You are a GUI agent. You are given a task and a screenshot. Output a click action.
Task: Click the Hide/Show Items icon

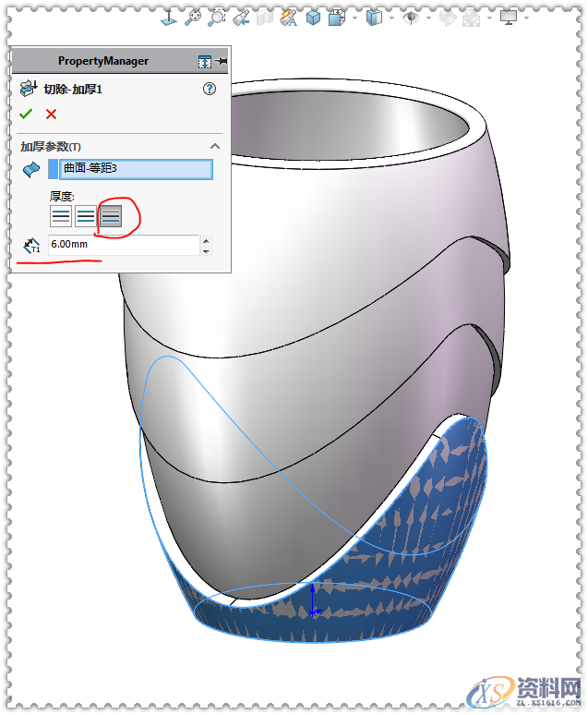(x=374, y=18)
